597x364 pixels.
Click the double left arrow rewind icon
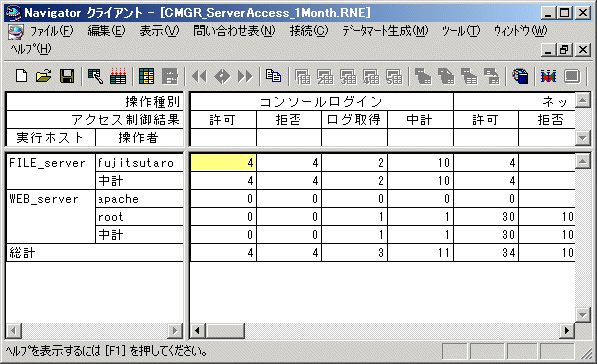click(x=199, y=76)
